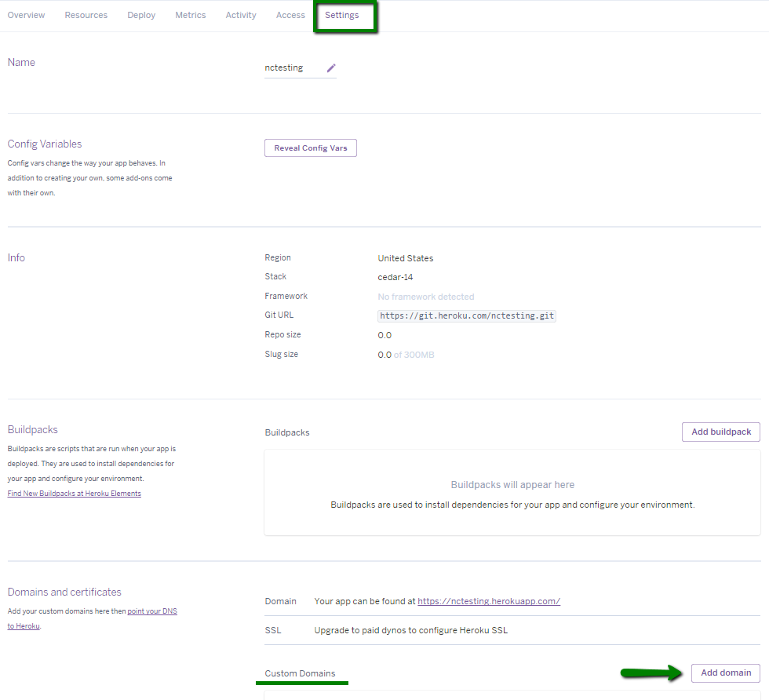The height and width of the screenshot is (700, 769).
Task: Select the Git URL text box
Action: click(x=467, y=316)
